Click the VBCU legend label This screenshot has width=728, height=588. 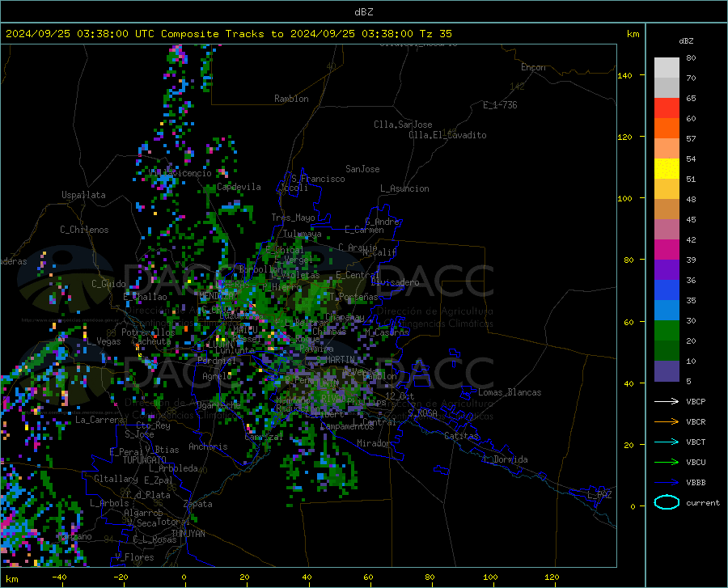696,463
